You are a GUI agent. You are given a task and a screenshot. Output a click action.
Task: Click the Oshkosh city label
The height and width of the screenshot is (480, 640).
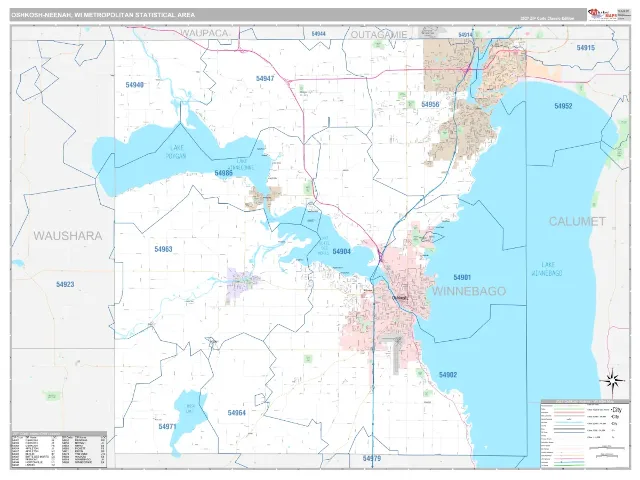coord(399,298)
